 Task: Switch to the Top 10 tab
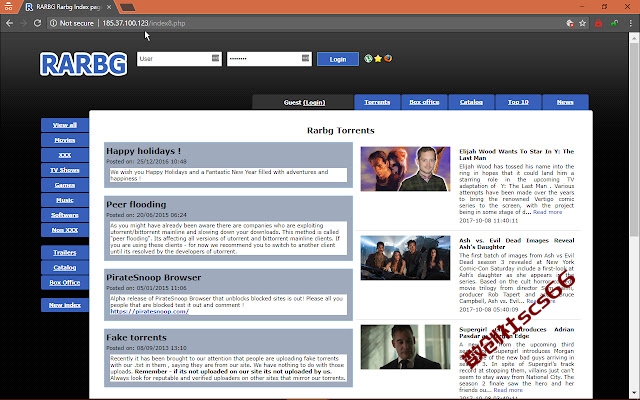point(518,102)
